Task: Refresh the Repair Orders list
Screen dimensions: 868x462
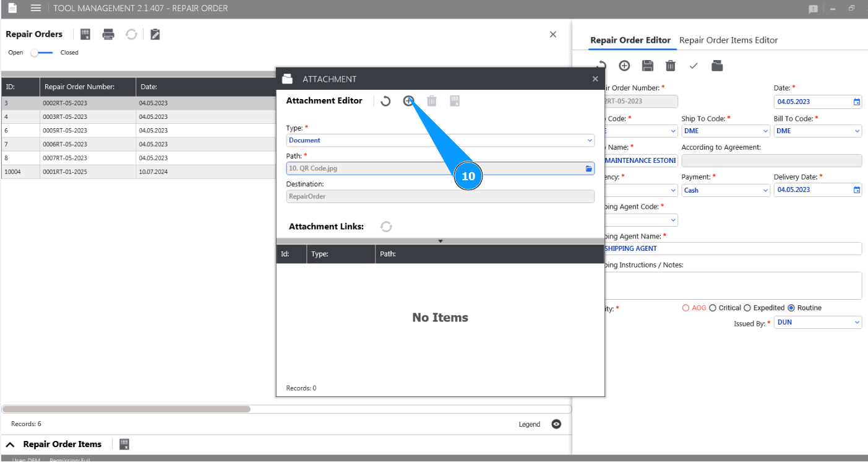Action: tap(131, 34)
